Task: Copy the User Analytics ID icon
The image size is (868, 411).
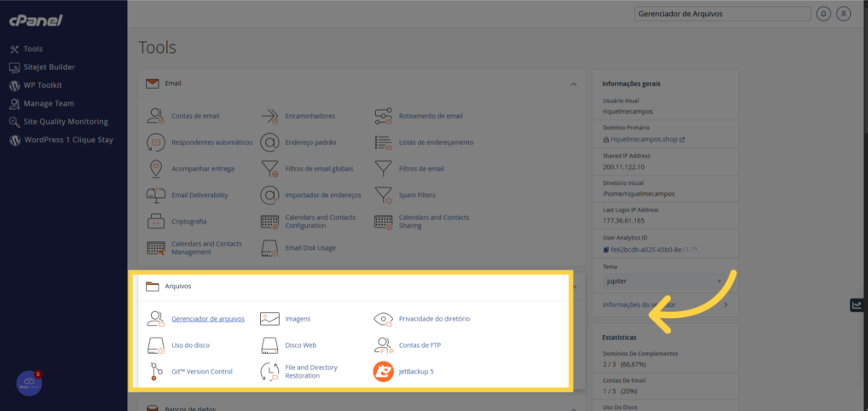Action: [x=606, y=250]
